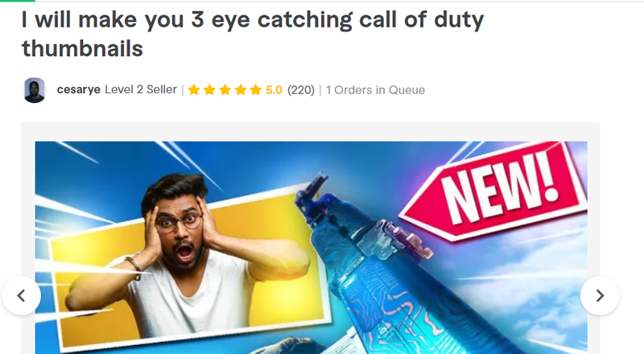Select the middle third rating star
The height and width of the screenshot is (354, 644).
point(225,89)
